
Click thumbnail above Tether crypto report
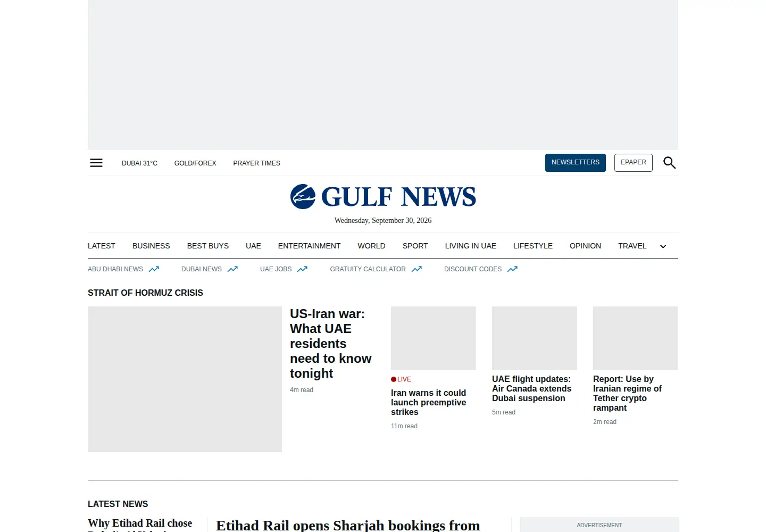click(x=636, y=338)
